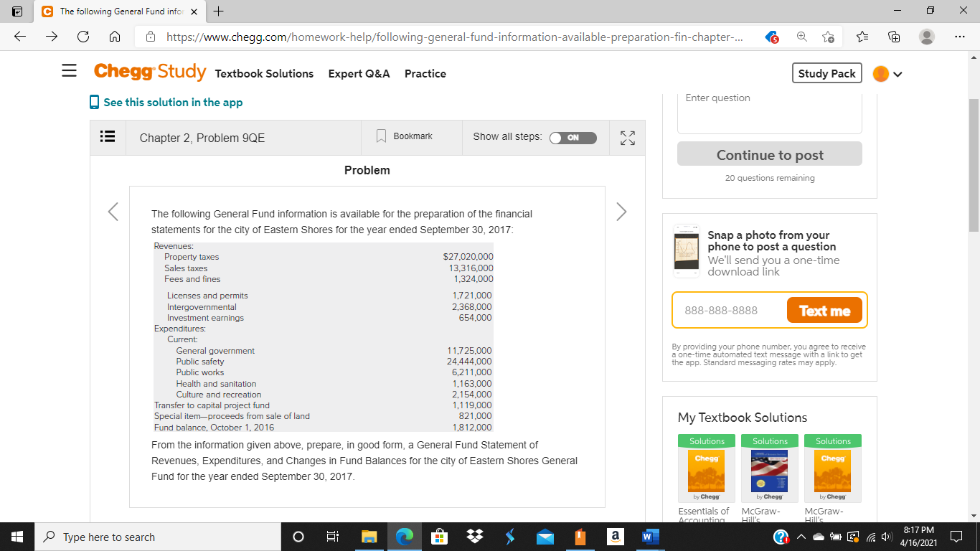Expand the solution to fullscreen view
This screenshot has width=980, height=551.
point(627,137)
